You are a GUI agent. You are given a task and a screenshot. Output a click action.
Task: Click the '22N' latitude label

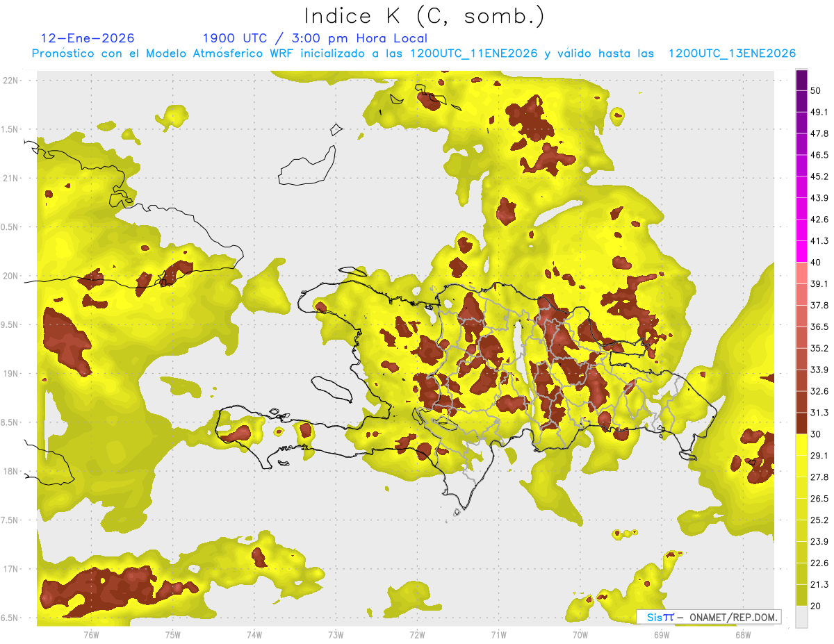12,80
